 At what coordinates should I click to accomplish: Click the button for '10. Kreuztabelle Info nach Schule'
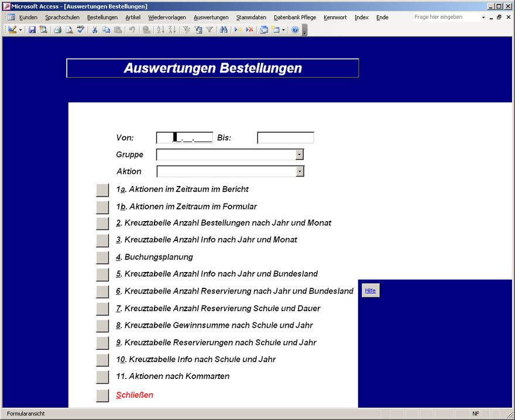pyautogui.click(x=102, y=360)
